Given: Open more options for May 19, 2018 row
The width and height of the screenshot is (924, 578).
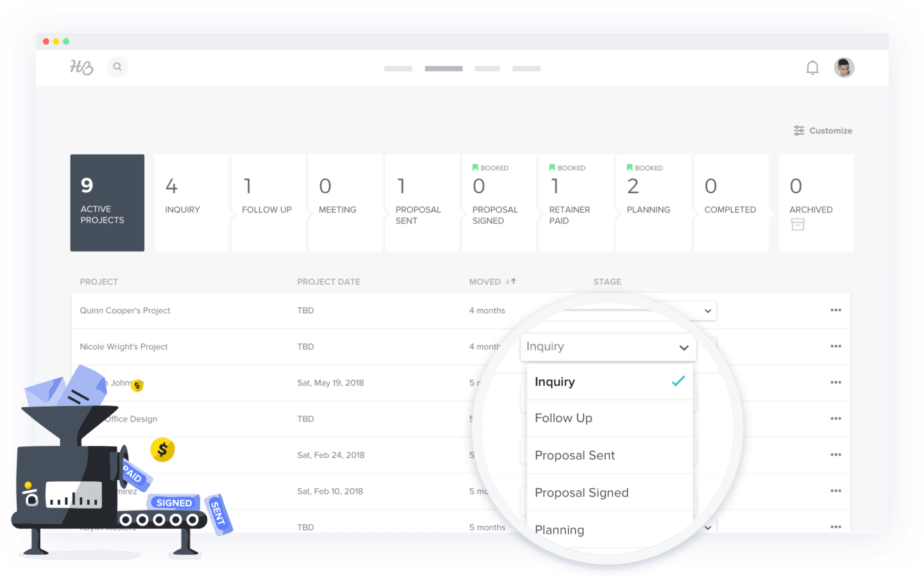Looking at the screenshot, I should click(835, 382).
